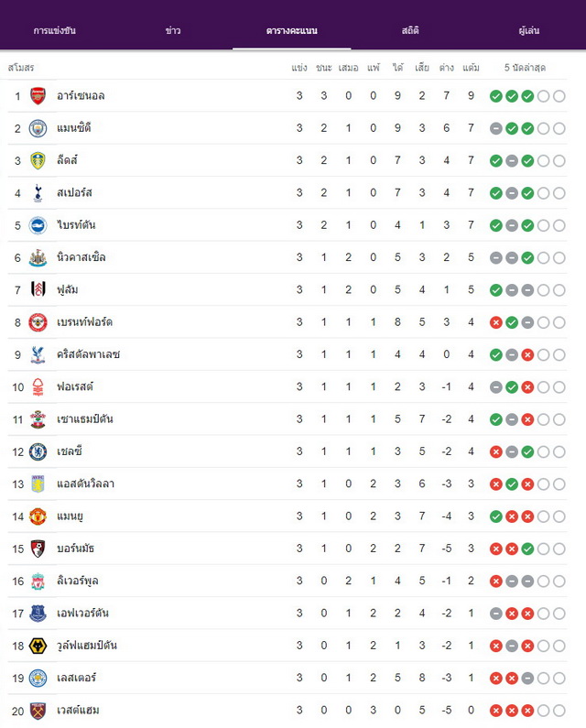Click the Wolves wolf-head crest
This screenshot has height=728, width=586.
click(x=38, y=646)
